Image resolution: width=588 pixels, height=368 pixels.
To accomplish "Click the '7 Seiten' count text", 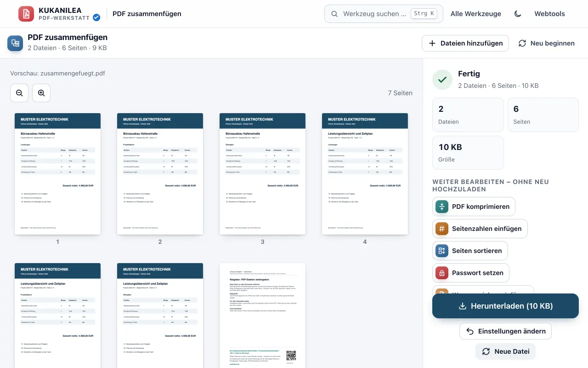I will coord(400,93).
